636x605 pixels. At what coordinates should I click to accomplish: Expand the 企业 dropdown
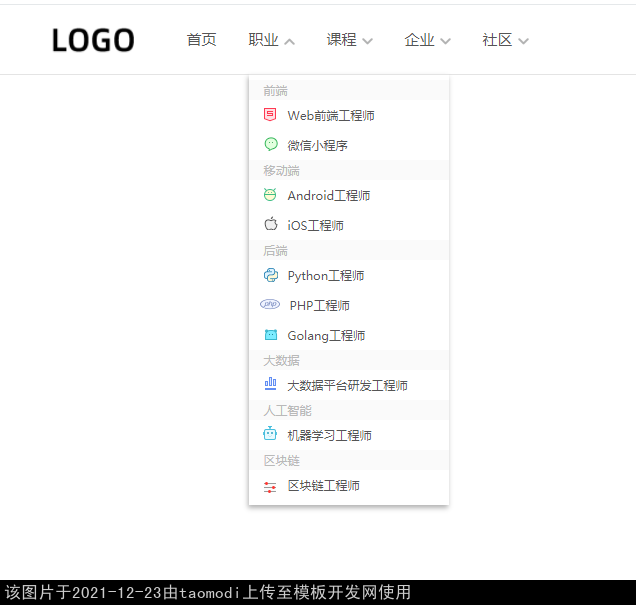pos(427,40)
